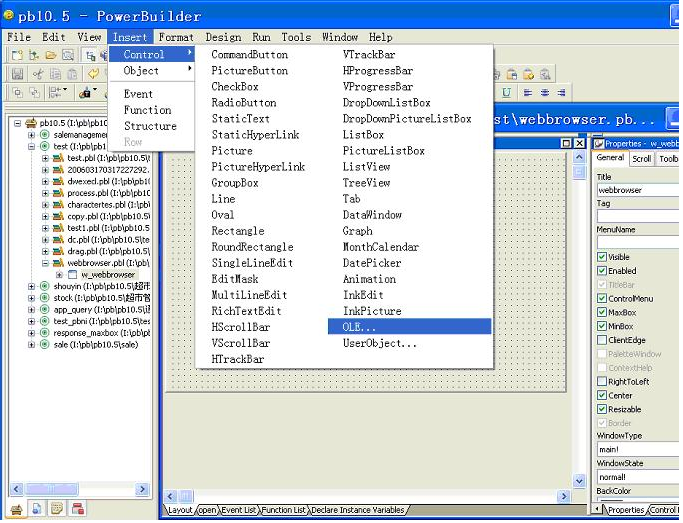Click the library icon beside test.pbl

(x=58, y=158)
